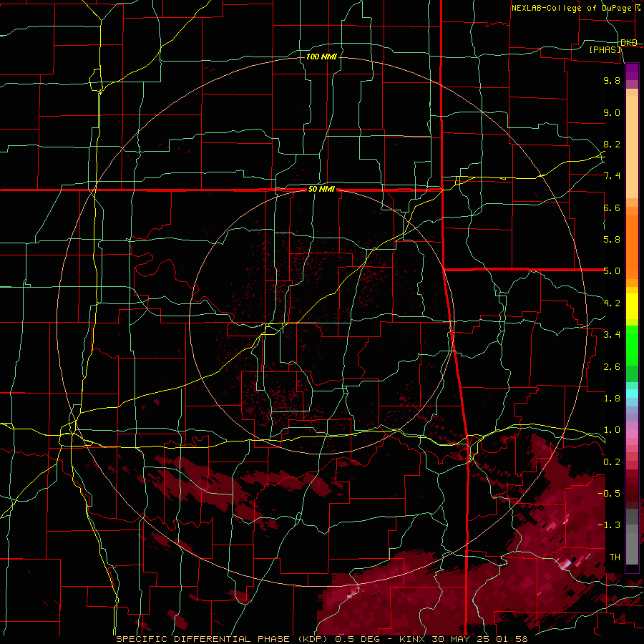This screenshot has width=644, height=644.
Task: Click the [PHAS] unit label
Action: (605, 50)
